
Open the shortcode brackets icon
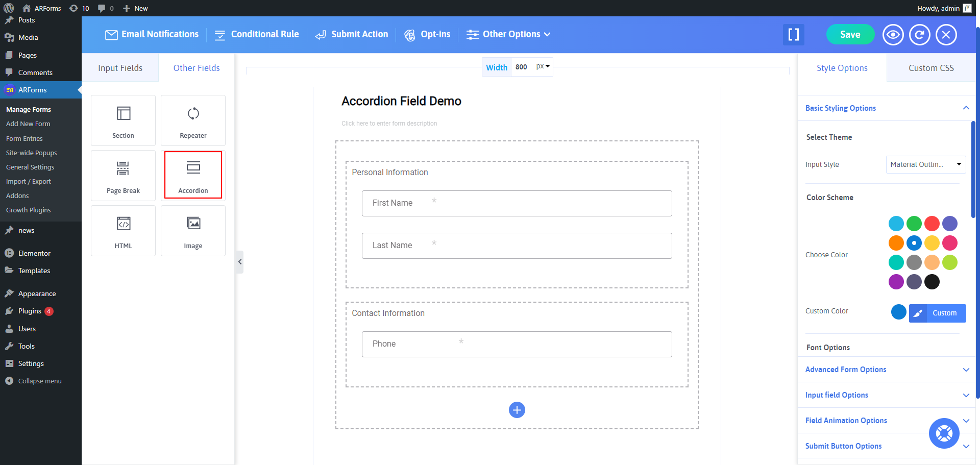click(793, 35)
